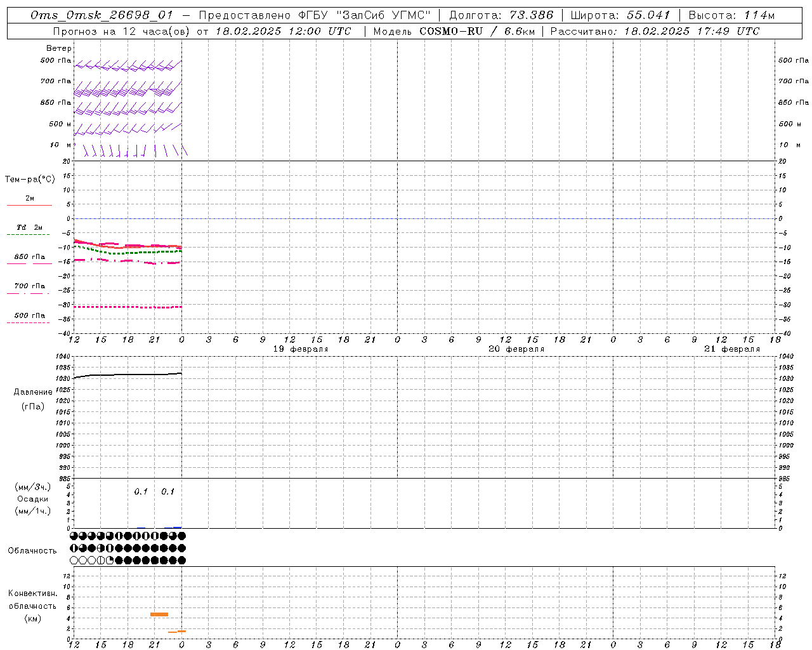Click the (гПа) unit under Давление
Viewport: 812px width, 650px height.
pyautogui.click(x=33, y=407)
